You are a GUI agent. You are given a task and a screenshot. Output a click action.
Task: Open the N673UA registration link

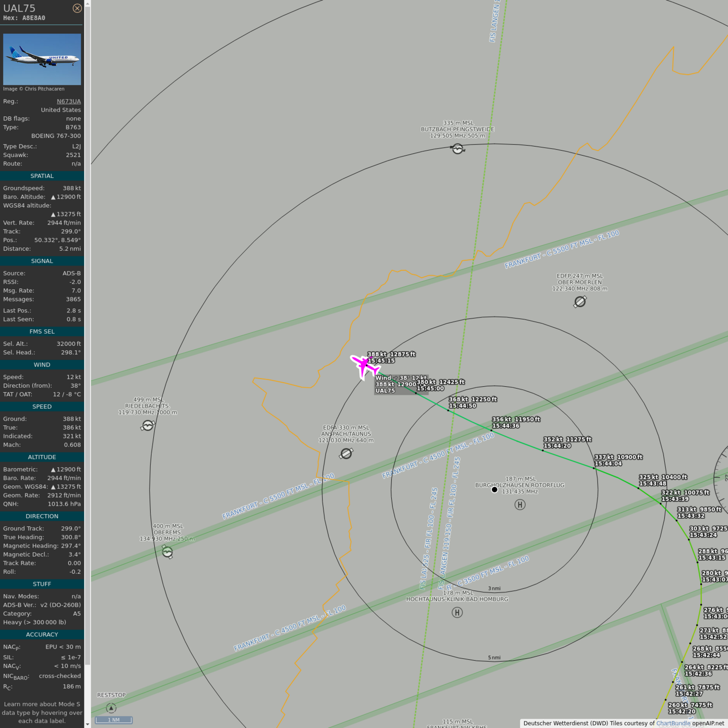[x=68, y=101]
